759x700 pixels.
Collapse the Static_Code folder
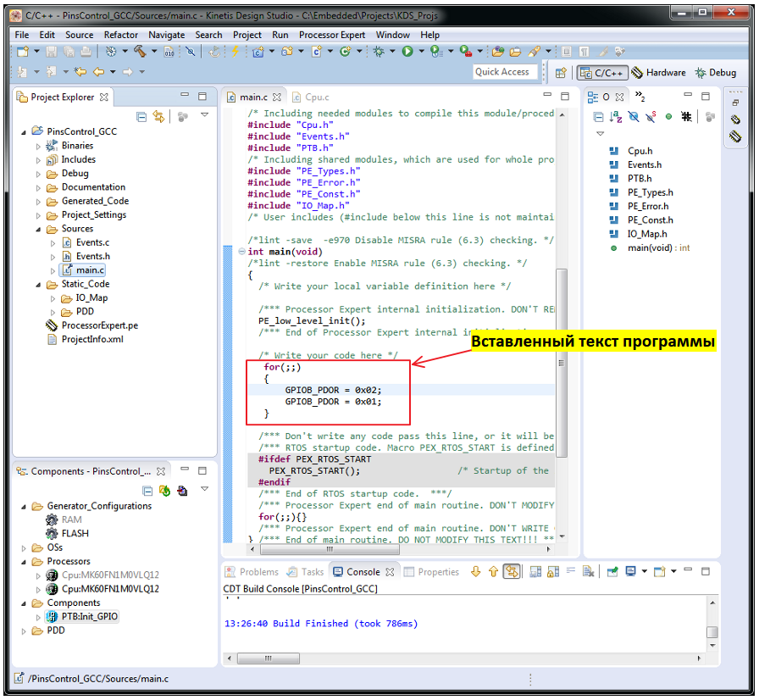[x=38, y=285]
